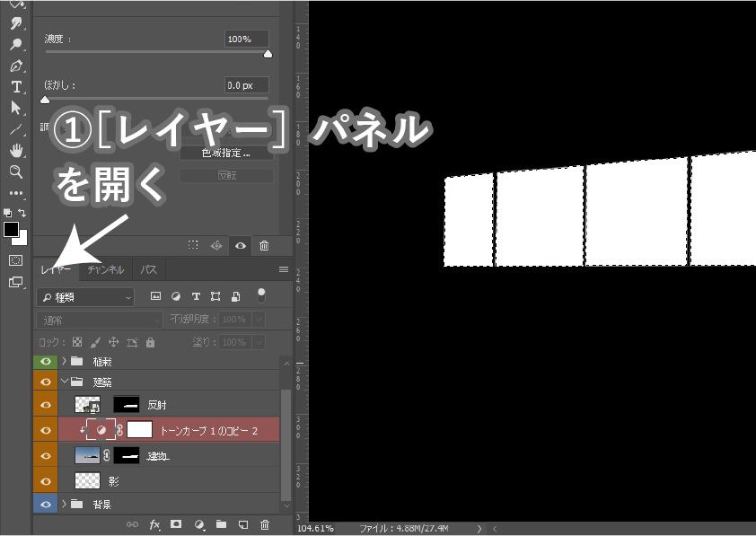Hide the 影 layer
The image size is (756, 536).
click(x=46, y=481)
